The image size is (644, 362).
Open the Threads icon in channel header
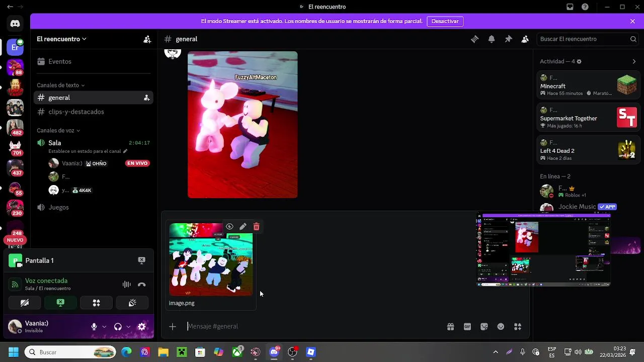click(474, 39)
